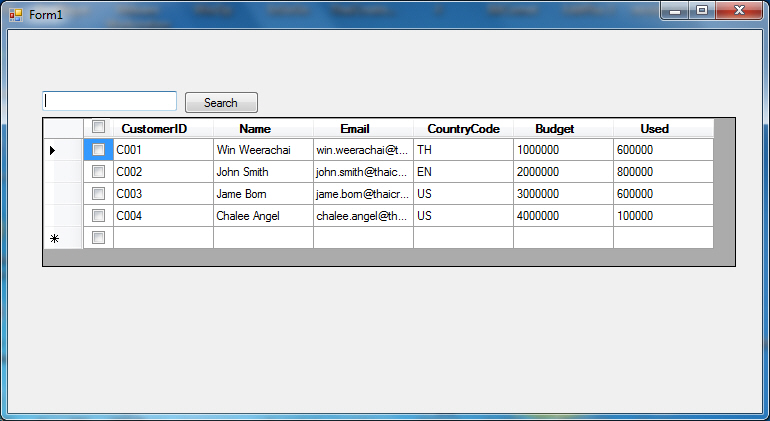Image resolution: width=770 pixels, height=421 pixels.
Task: Click the Used column header
Action: 663,128
